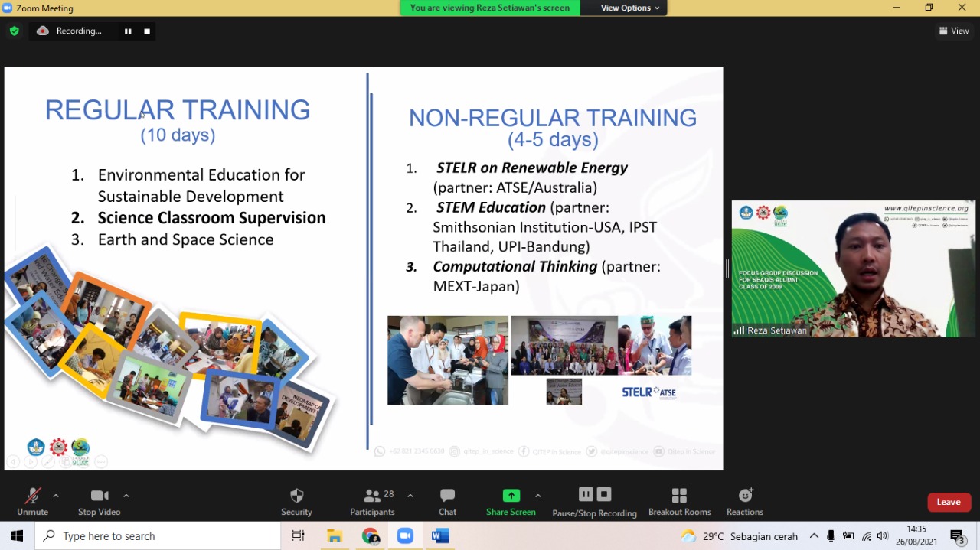
Task: Expand video options arrow beside Stop Video
Action: coord(126,496)
